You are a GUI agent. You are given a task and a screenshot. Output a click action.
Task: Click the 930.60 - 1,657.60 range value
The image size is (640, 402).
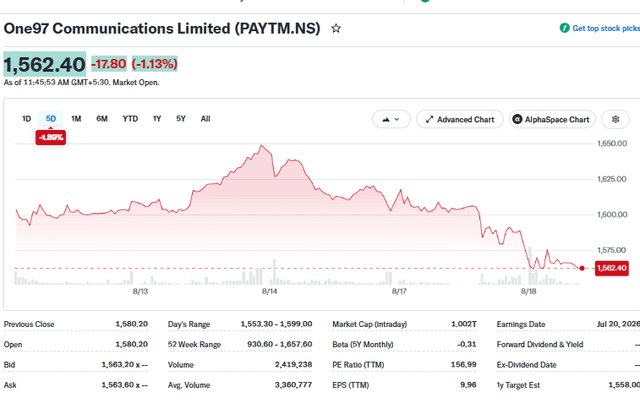pyautogui.click(x=280, y=344)
